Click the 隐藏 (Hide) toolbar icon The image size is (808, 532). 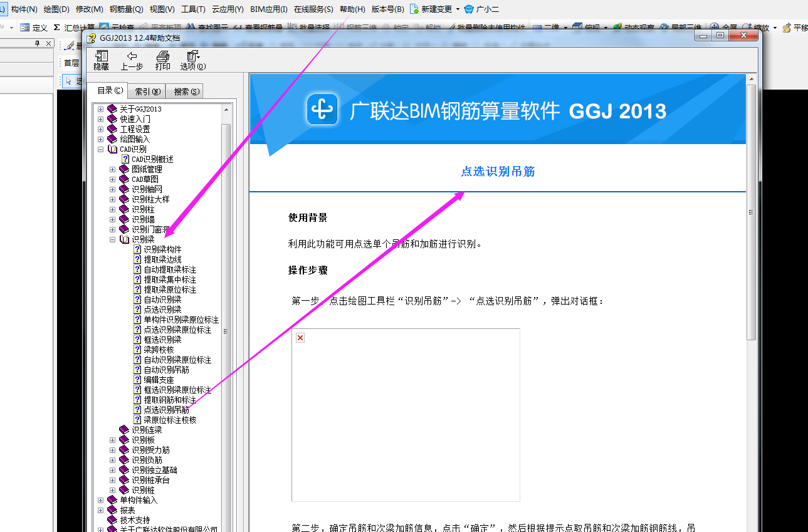coord(101,56)
